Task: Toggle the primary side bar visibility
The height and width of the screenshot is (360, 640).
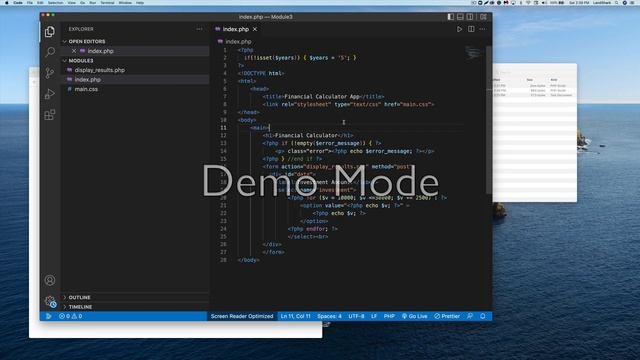Action: click(x=451, y=17)
